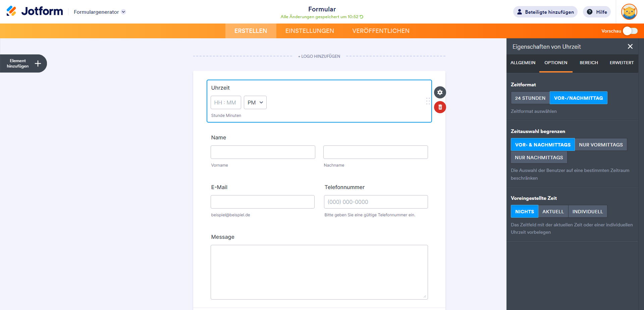
Task: Click the plus icon to add element
Action: (x=38, y=63)
